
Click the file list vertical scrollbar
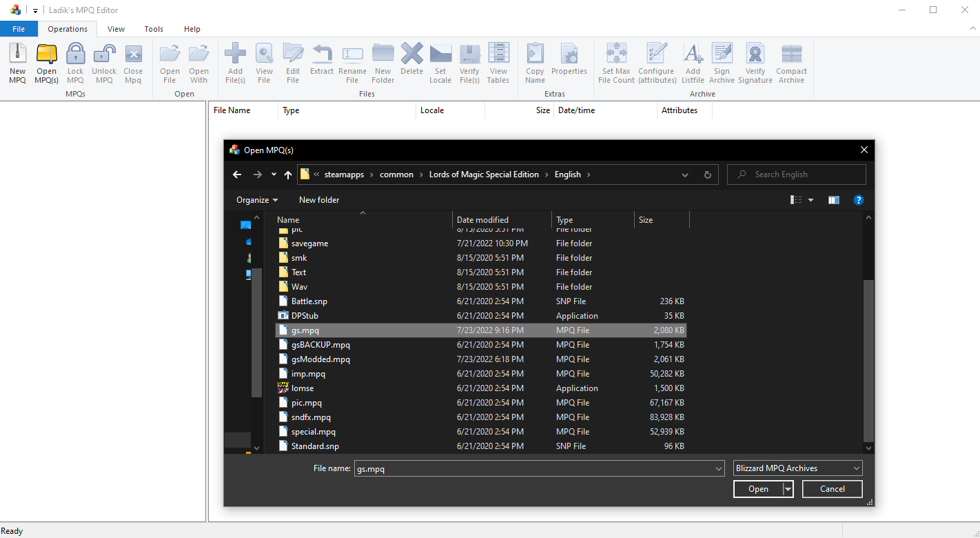[868, 360]
